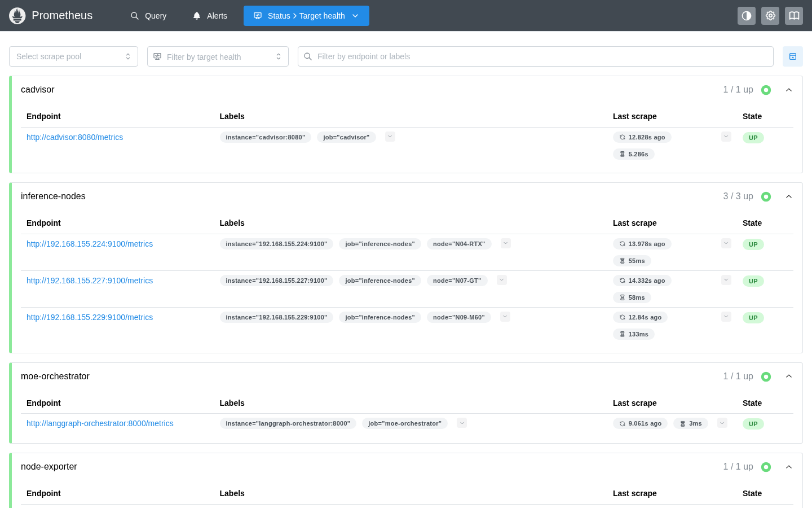Click the "133ms" scrape duration badge
The image size is (812, 508).
click(634, 334)
